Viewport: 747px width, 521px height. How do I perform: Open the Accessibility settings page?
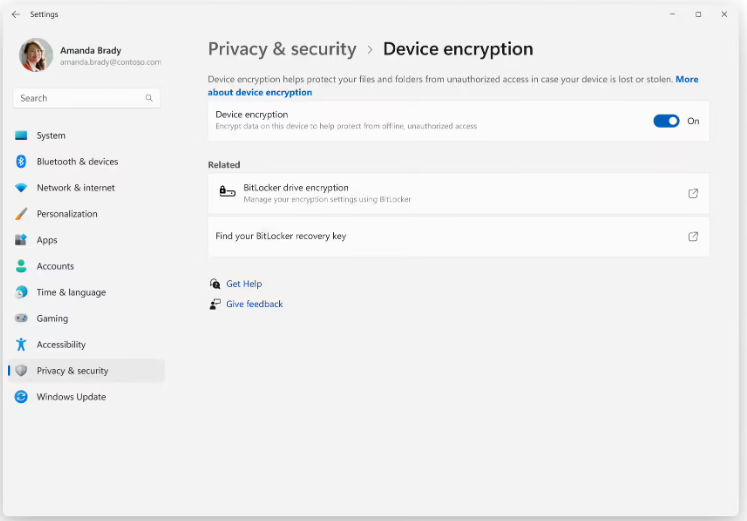coord(61,345)
